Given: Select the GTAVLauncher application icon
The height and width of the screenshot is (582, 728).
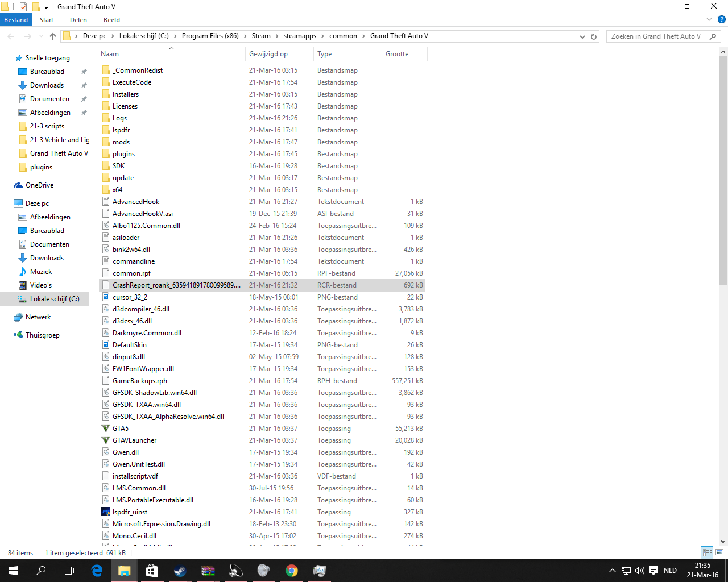Looking at the screenshot, I should (x=106, y=440).
